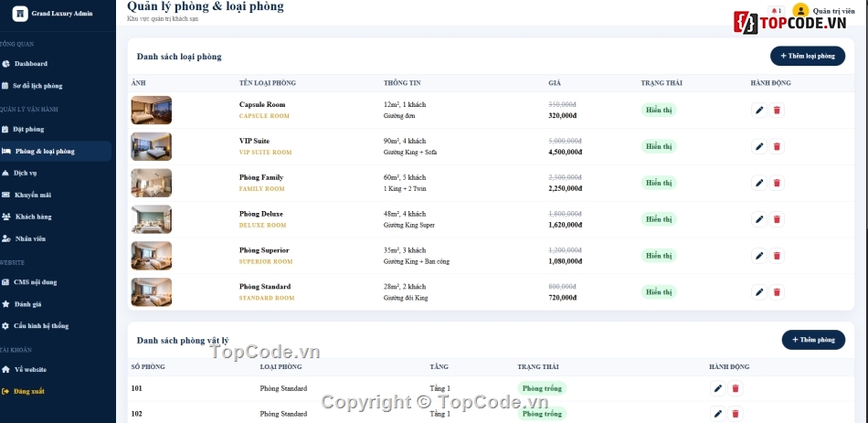Delete room 102 with trash icon
This screenshot has height=423, width=868.
point(736,414)
